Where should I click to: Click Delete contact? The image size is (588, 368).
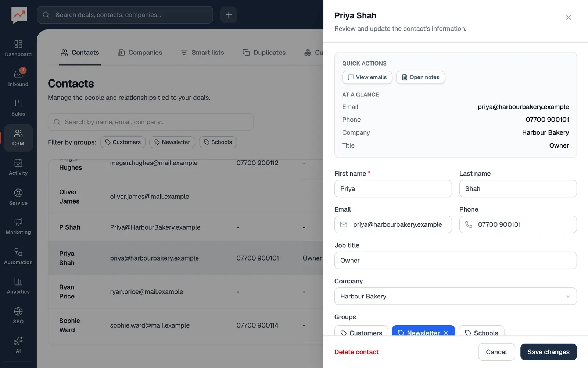coord(356,352)
